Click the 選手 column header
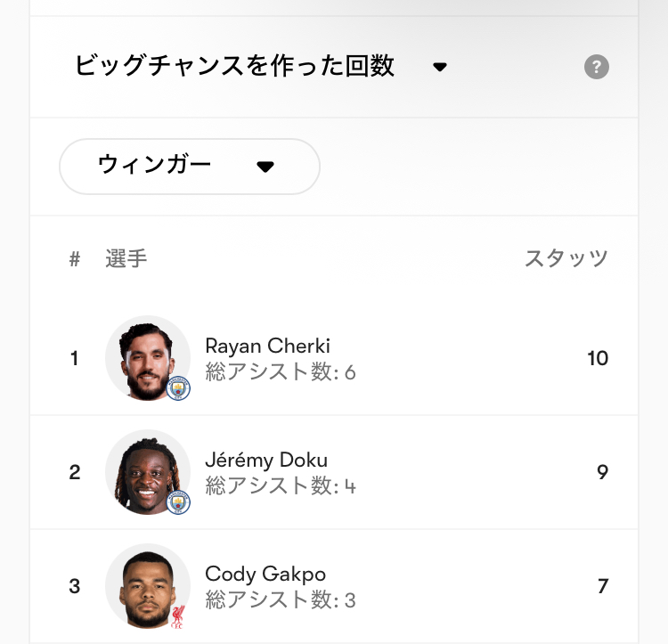This screenshot has height=644, width=668. click(x=126, y=258)
